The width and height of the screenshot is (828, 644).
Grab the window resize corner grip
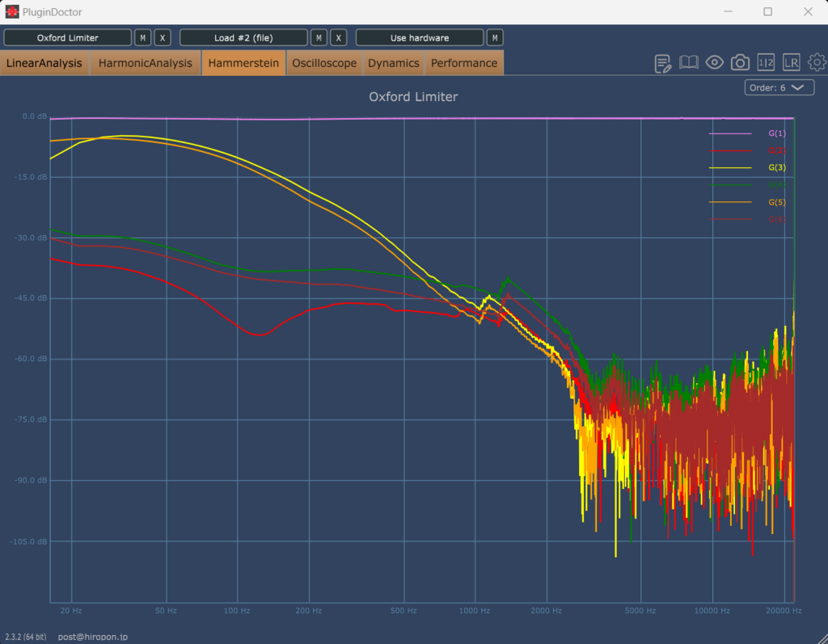click(822, 638)
